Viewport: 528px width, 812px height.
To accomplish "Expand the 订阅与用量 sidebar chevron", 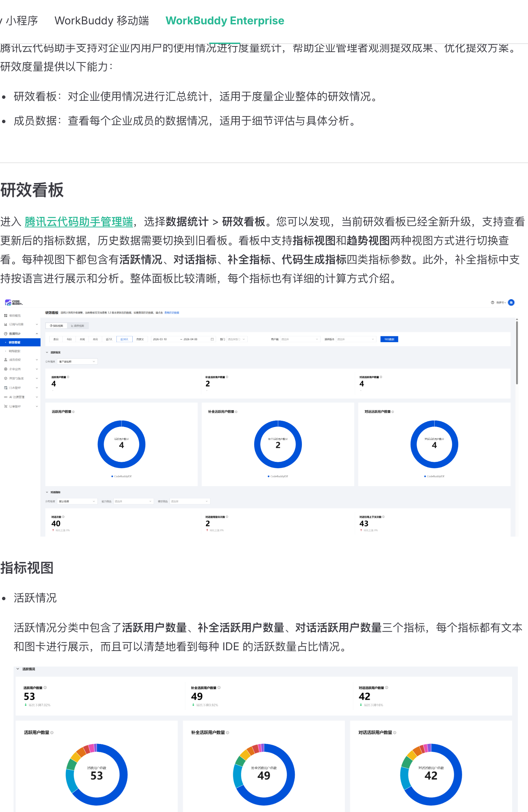I will pos(37,324).
